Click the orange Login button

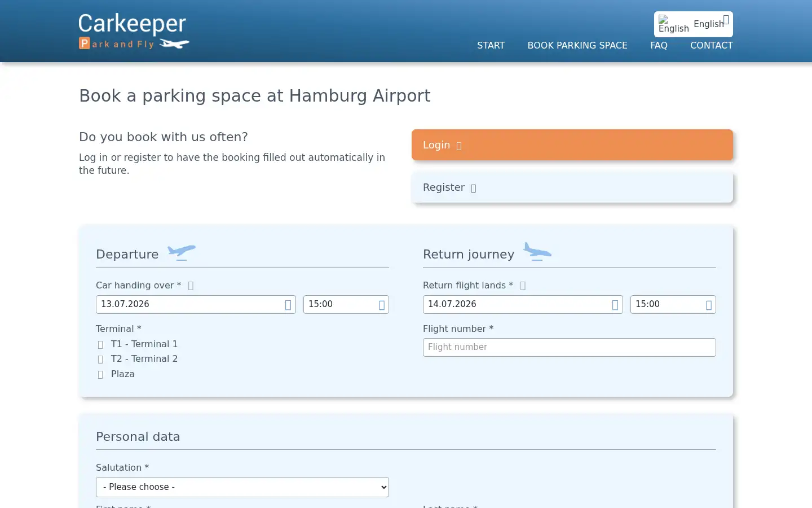pyautogui.click(x=572, y=145)
